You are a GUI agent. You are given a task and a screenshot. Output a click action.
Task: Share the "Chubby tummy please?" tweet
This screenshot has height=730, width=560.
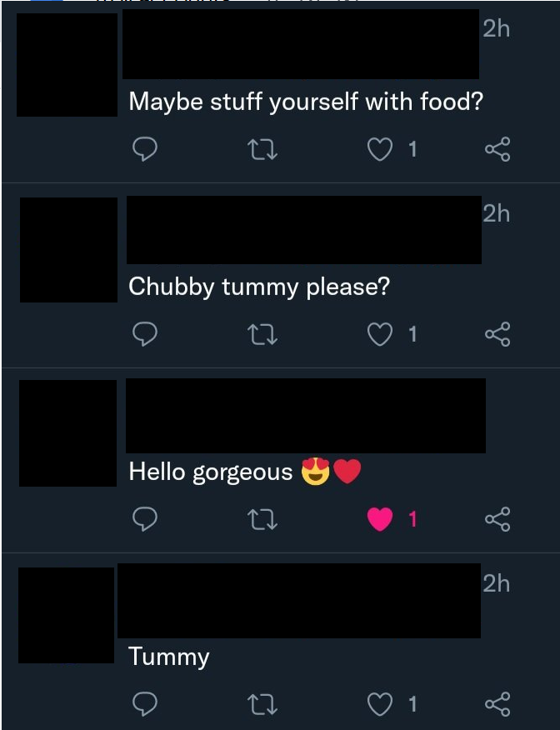(x=497, y=335)
